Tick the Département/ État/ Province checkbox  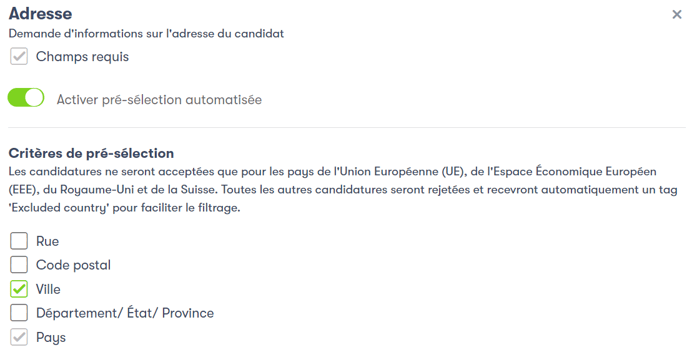click(x=19, y=313)
